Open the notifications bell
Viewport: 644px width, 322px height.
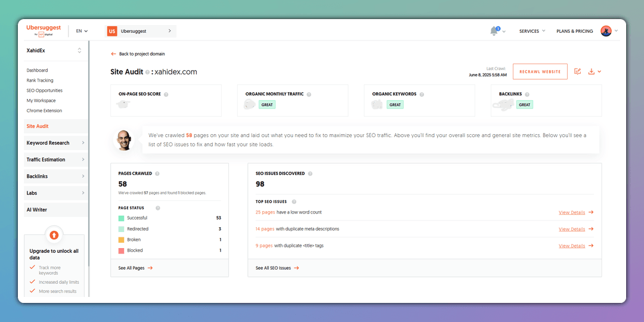(x=494, y=31)
